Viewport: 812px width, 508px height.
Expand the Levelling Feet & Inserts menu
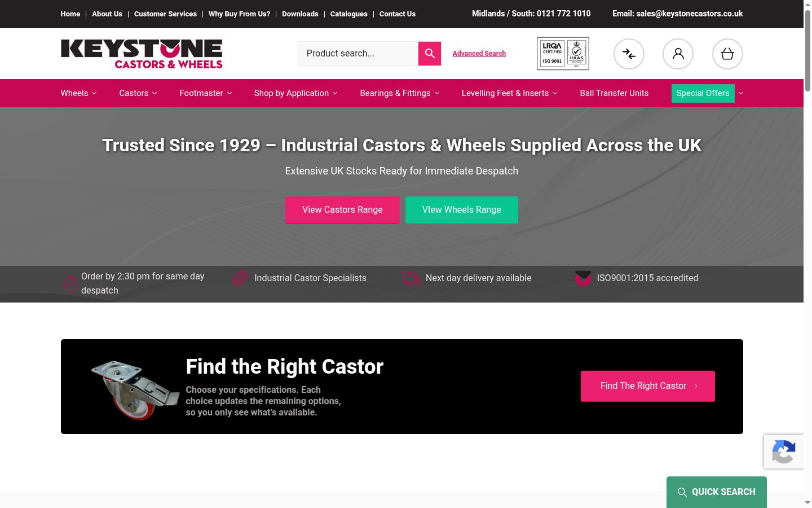509,93
